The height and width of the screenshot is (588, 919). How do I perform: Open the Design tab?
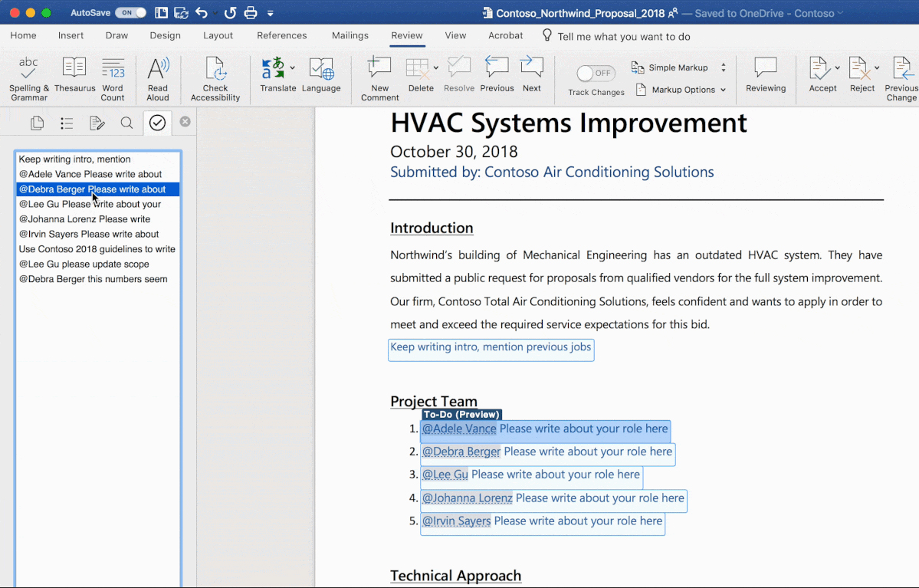tap(166, 36)
